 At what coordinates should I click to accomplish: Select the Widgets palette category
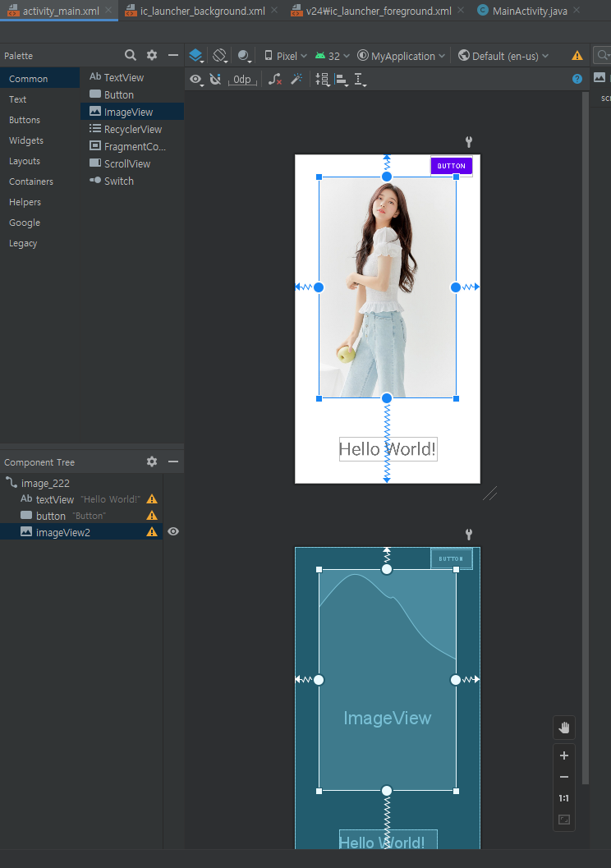tap(26, 140)
